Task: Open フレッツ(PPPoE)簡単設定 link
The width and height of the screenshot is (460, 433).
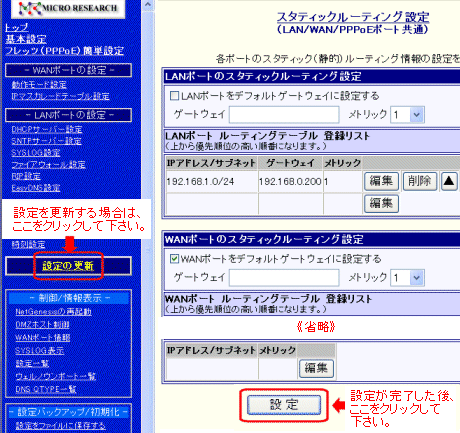Action: [64, 51]
